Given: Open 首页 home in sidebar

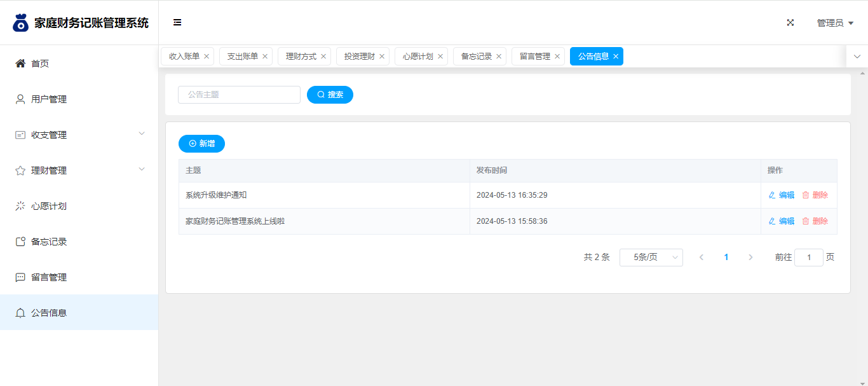Looking at the screenshot, I should [40, 64].
